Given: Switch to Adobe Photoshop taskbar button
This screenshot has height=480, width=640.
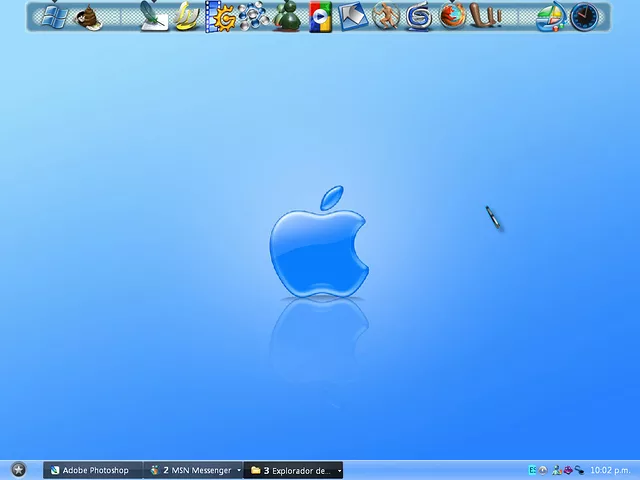Looking at the screenshot, I should (93, 470).
